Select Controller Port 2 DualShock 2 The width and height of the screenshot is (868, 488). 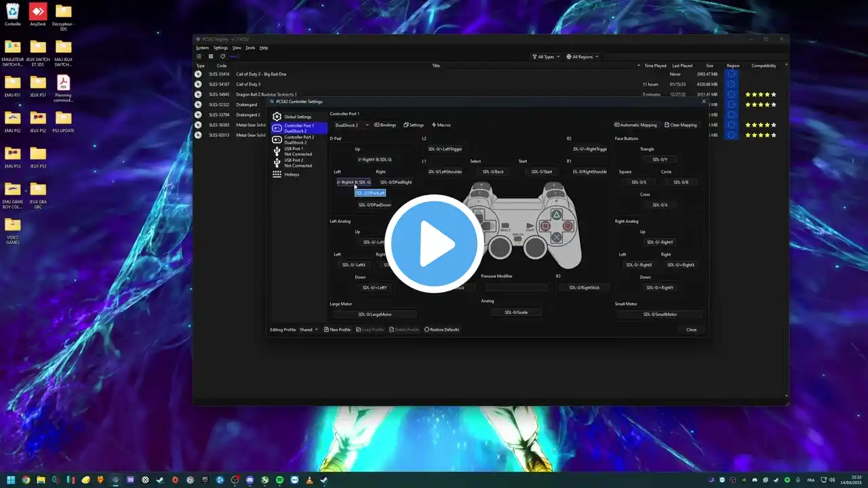click(x=298, y=140)
